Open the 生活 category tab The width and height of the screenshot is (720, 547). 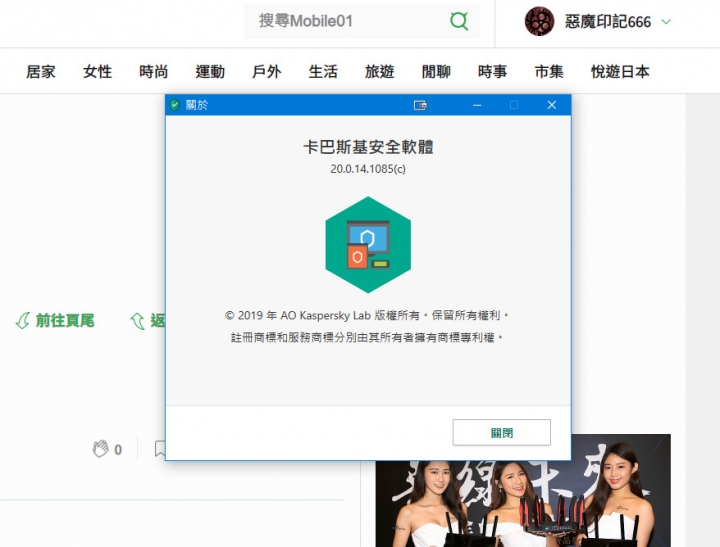tap(323, 72)
